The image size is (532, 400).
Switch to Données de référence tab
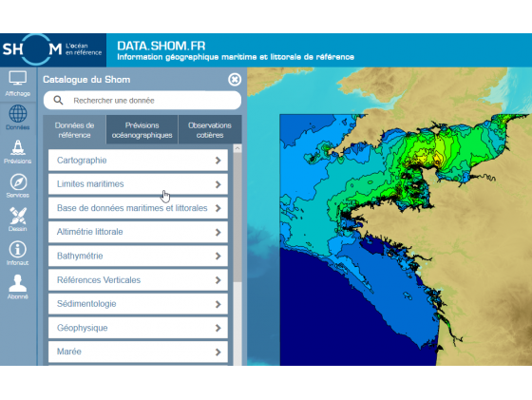click(74, 130)
